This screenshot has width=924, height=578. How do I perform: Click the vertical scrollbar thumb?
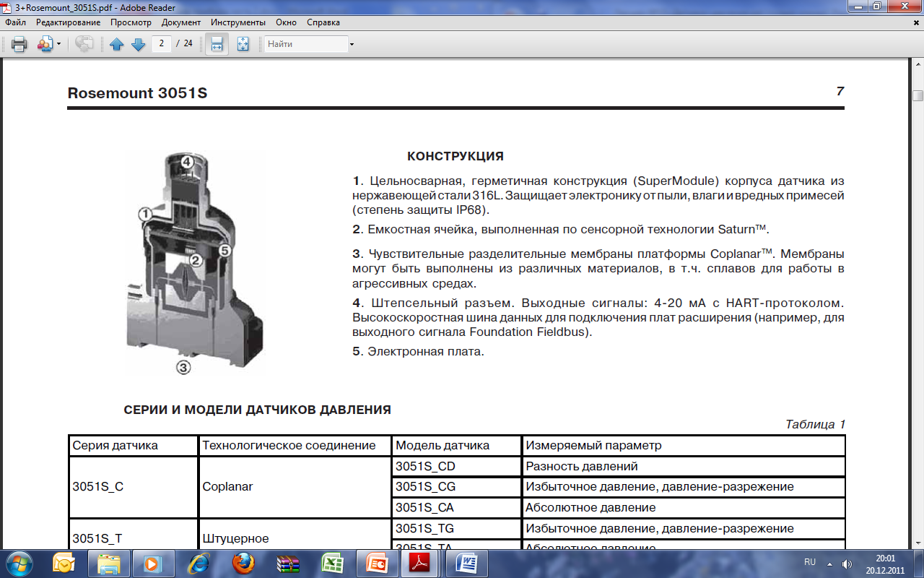(918, 96)
